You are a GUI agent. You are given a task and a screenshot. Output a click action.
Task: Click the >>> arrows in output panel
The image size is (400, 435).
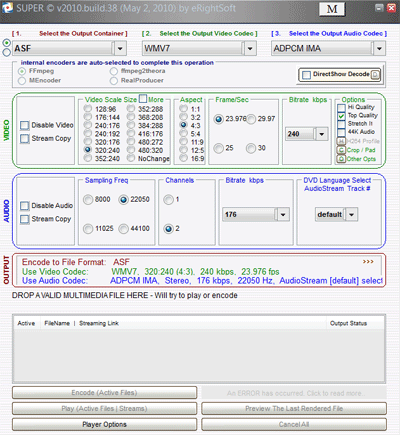pyautogui.click(x=368, y=262)
